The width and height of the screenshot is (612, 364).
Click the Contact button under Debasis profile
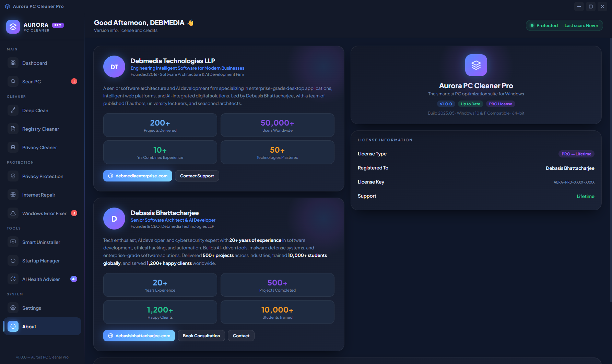(x=241, y=336)
